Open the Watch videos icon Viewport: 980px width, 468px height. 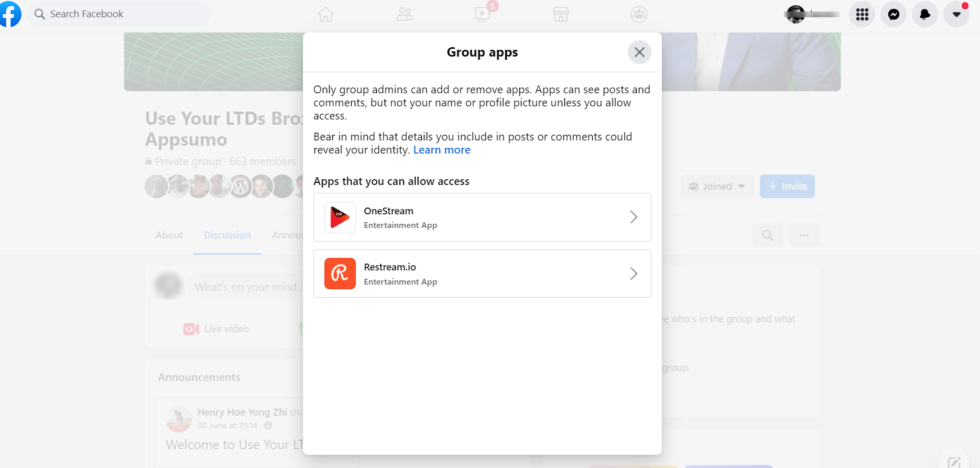click(483, 14)
